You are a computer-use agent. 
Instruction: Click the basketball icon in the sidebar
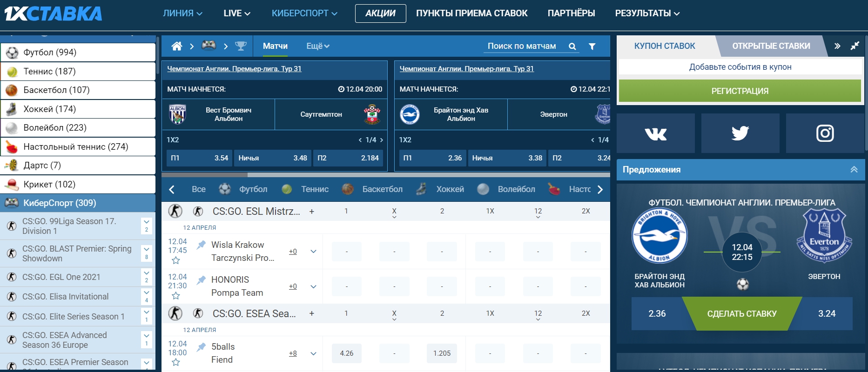pyautogui.click(x=12, y=90)
